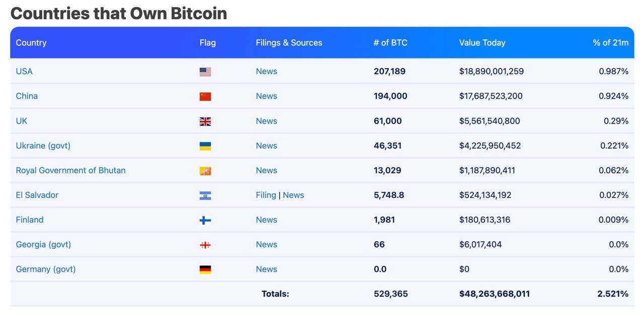The height and width of the screenshot is (319, 644).
Task: Click the USA flag icon
Action: click(205, 72)
